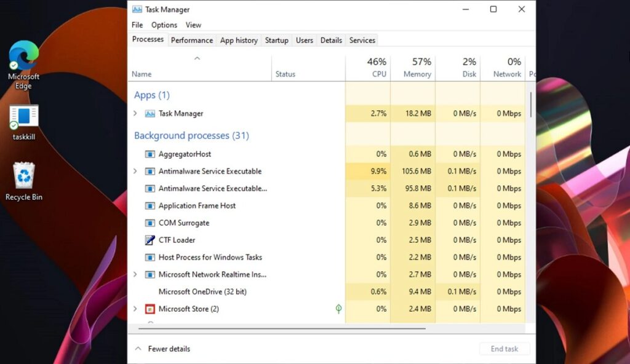Click the 9.4 MB memory cell
Screen dimensions: 630x364
413,291
